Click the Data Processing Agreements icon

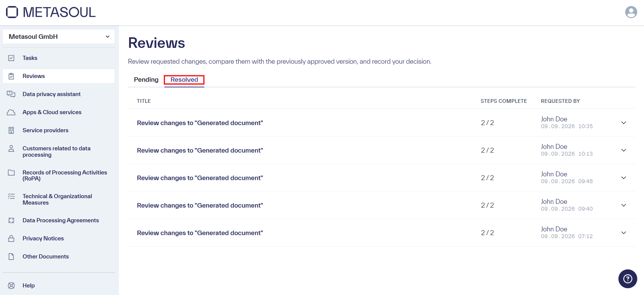coord(11,220)
